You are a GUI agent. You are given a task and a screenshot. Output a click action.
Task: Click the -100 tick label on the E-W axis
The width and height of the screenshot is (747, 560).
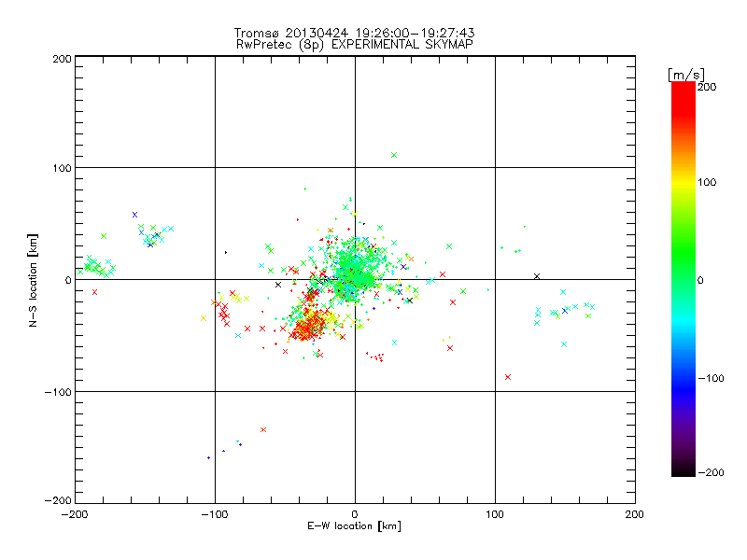215,514
